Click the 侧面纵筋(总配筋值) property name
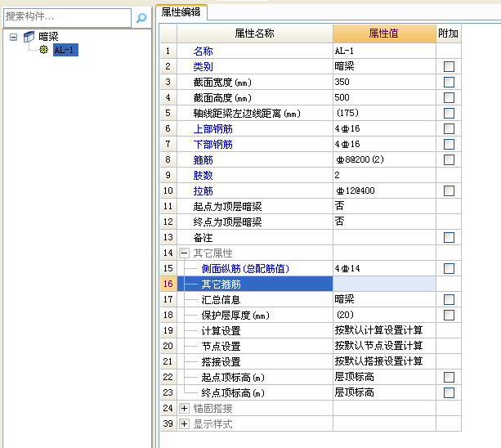This screenshot has height=448, width=501. pyautogui.click(x=245, y=268)
